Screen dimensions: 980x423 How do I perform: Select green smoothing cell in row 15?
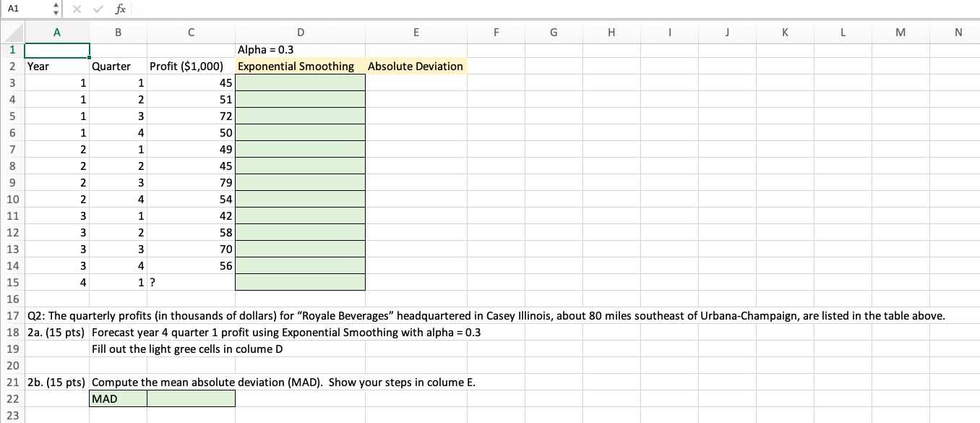(300, 282)
